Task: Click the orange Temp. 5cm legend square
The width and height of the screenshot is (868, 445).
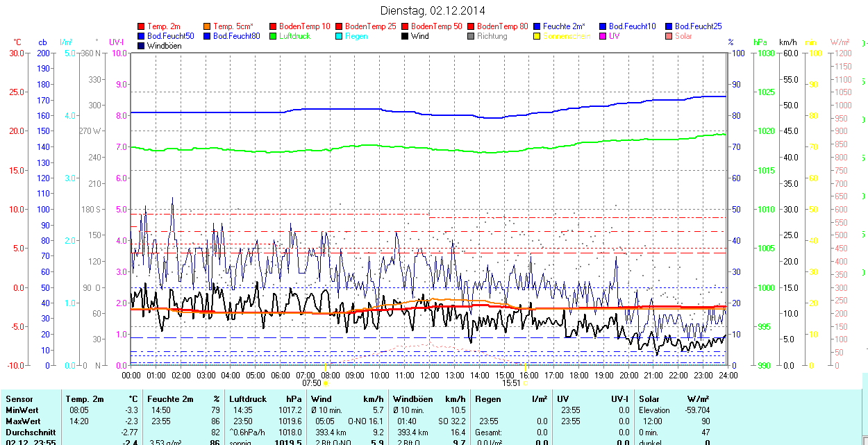Action: pyautogui.click(x=208, y=26)
